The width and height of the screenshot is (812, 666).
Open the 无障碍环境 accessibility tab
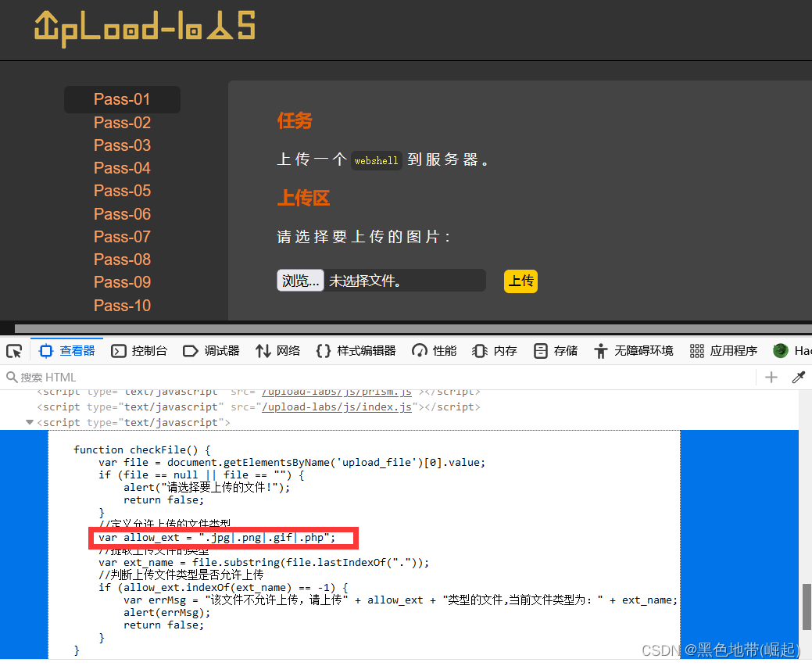pos(634,351)
